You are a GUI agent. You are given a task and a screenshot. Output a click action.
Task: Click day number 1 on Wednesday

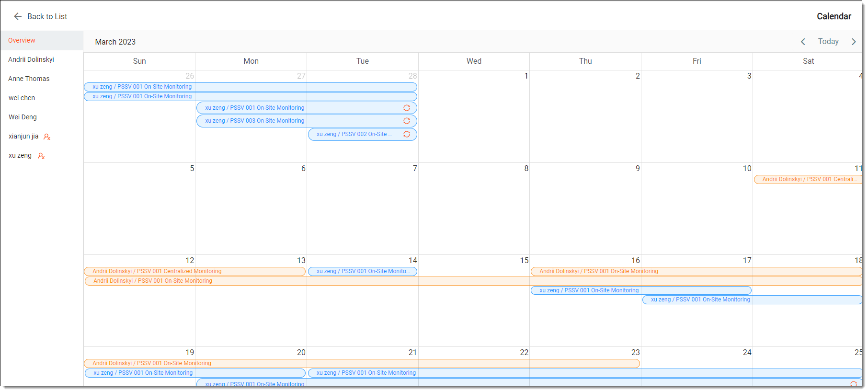[526, 76]
